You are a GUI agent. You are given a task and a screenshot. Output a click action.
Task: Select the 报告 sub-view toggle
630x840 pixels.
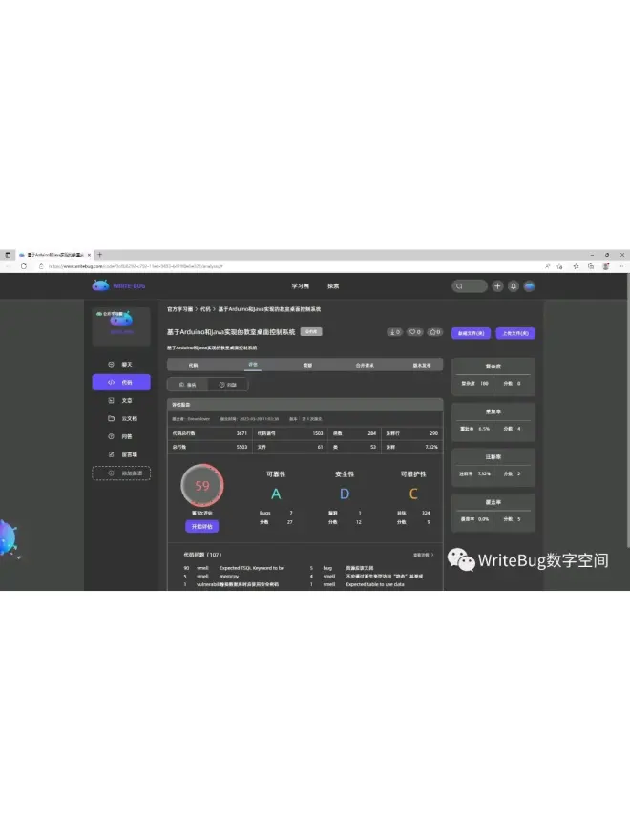pyautogui.click(x=188, y=384)
